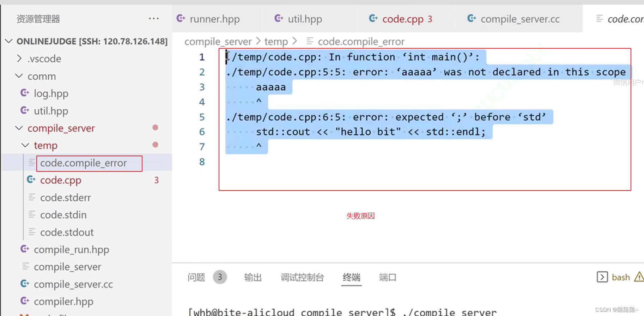Click the terminal warning triangle icon

click(x=639, y=277)
